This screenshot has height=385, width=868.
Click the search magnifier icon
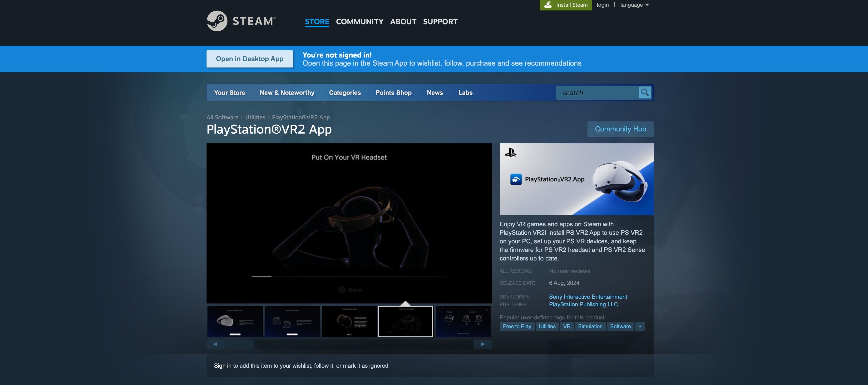point(645,92)
